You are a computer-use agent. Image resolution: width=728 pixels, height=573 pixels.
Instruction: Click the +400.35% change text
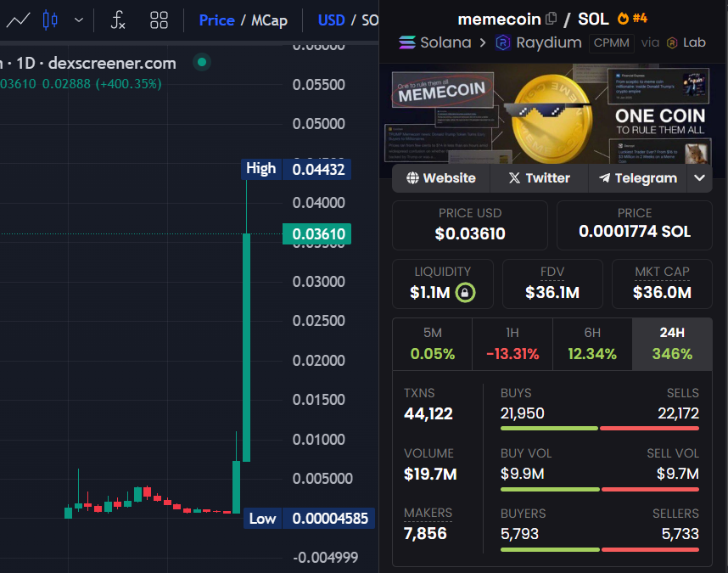(129, 84)
